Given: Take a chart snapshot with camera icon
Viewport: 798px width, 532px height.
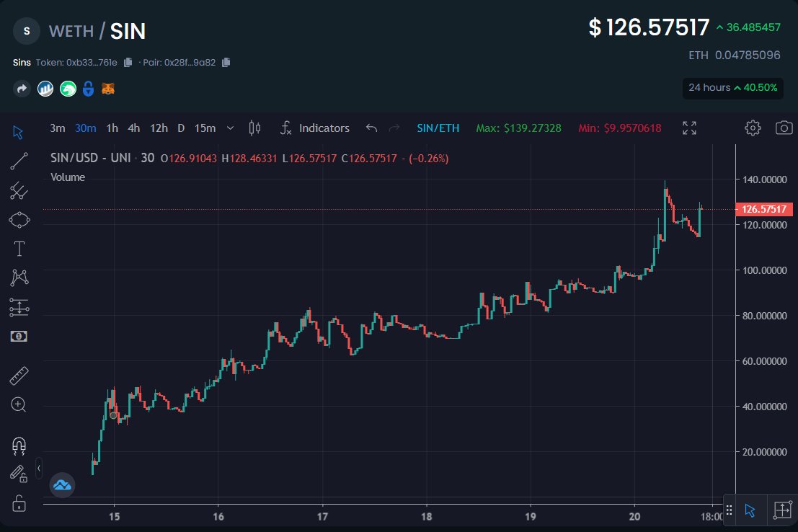Looking at the screenshot, I should pyautogui.click(x=784, y=128).
